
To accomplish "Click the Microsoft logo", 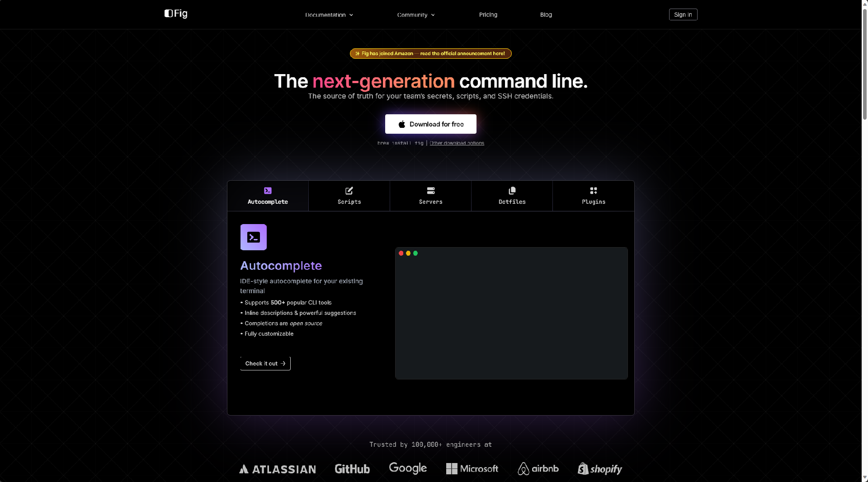I will pos(472,469).
